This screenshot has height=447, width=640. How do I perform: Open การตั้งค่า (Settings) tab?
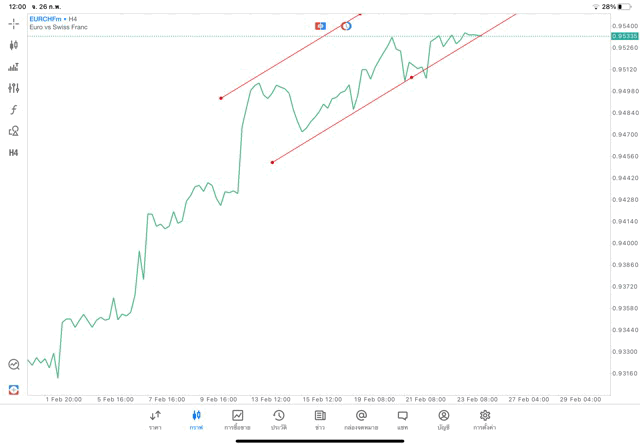tap(485, 419)
